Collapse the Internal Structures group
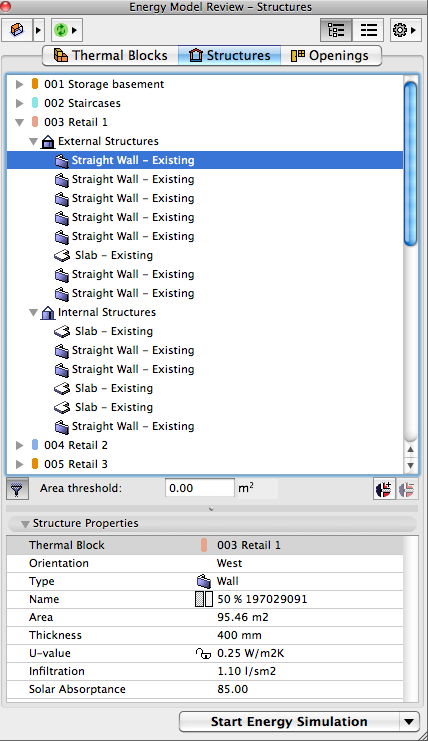Screen dimensions: 428x741 [33, 312]
